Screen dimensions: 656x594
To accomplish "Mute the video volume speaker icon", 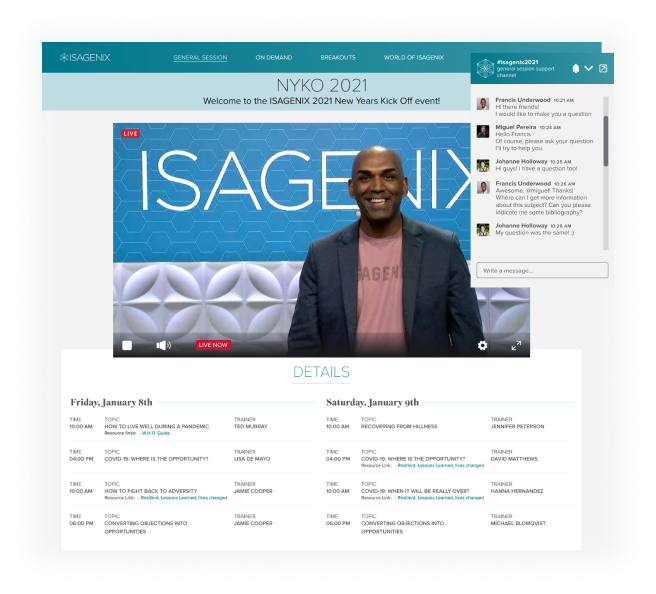I will point(163,346).
